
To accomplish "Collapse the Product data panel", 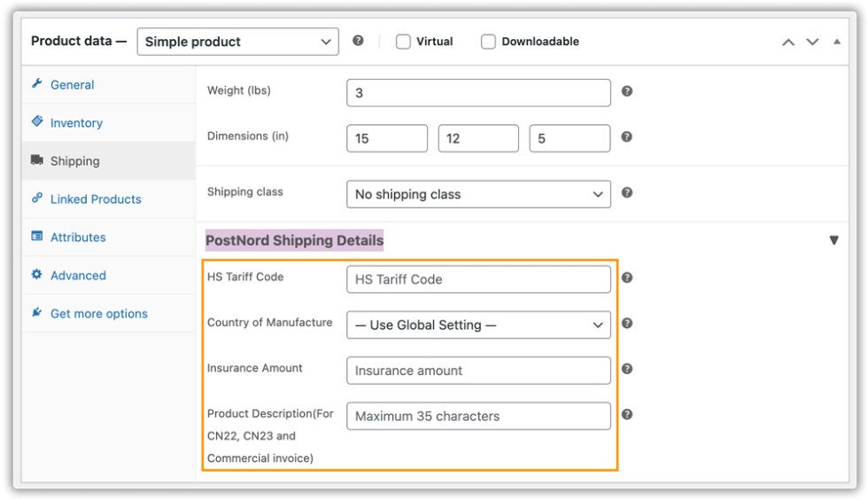I will [x=837, y=42].
